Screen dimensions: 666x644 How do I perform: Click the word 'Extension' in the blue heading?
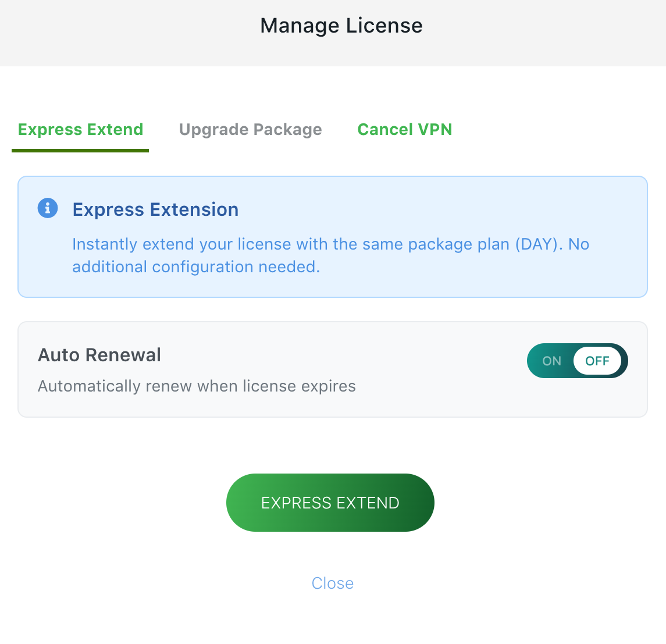tap(194, 209)
